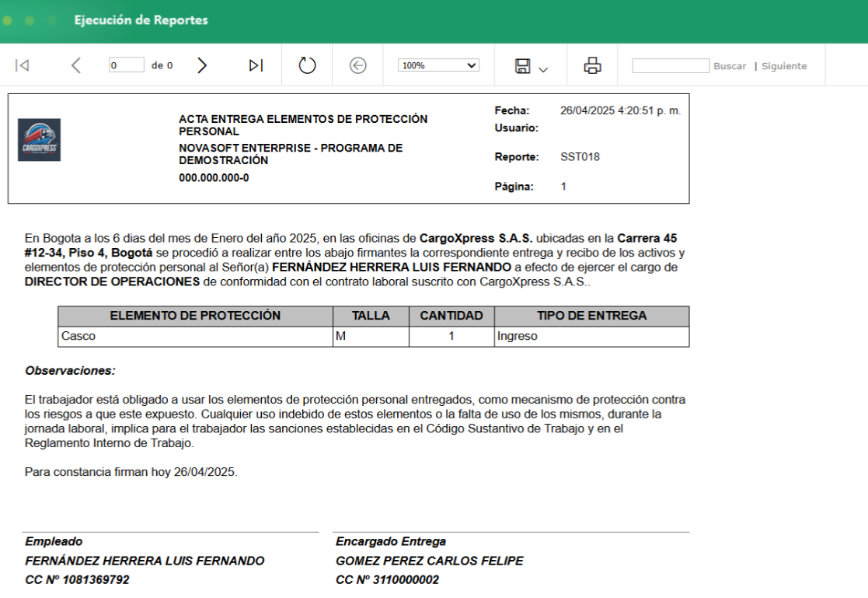Click the current page number field
Screen dimensions: 868x598
click(x=126, y=65)
